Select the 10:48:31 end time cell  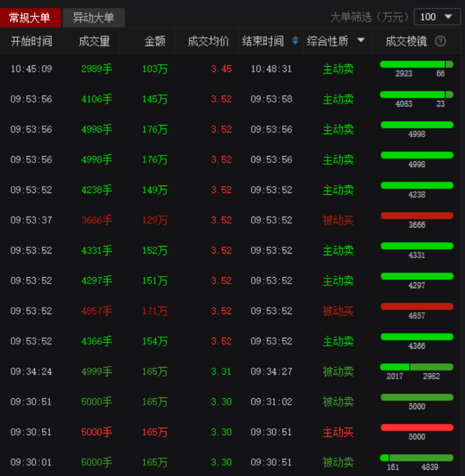tap(271, 69)
